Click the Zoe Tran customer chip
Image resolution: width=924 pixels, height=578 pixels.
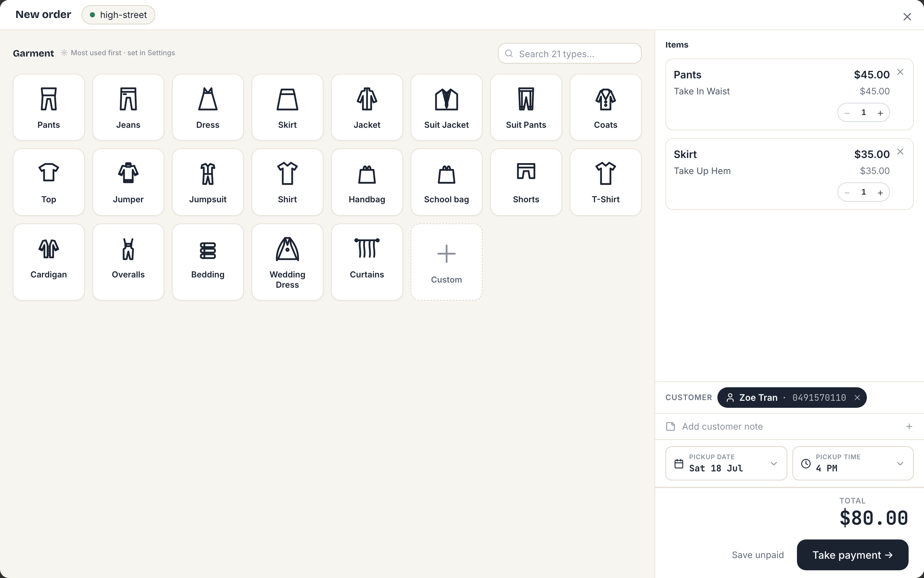[x=791, y=398]
